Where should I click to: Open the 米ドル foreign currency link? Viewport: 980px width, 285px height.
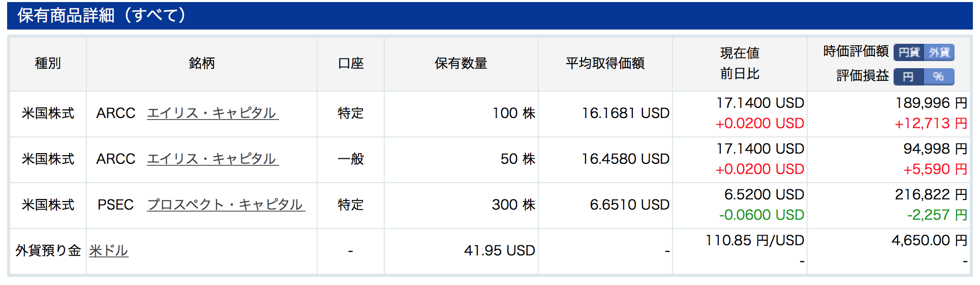[x=108, y=250]
